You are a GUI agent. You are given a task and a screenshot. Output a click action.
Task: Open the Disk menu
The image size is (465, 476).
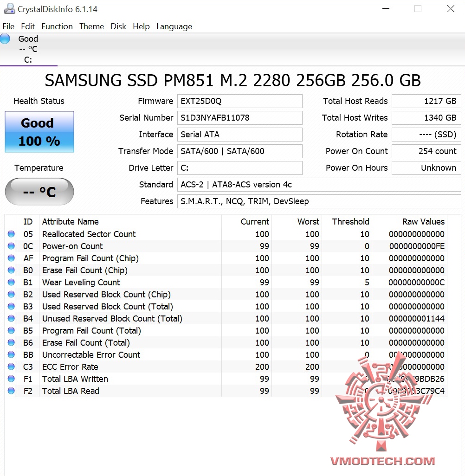point(118,26)
